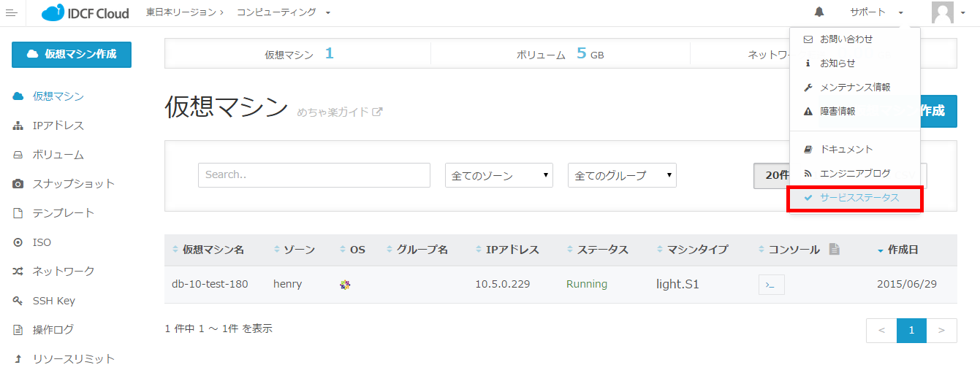Screen dimensions: 980x373
Task: Expand the 全てのグループ dropdown
Action: (x=621, y=175)
